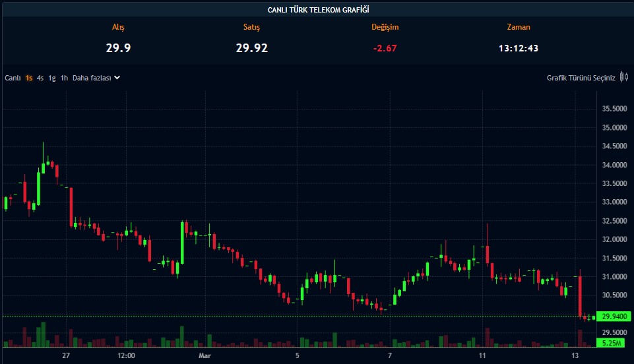Click the chevron beside Daha fazlası
The image size is (634, 364).
[117, 78]
